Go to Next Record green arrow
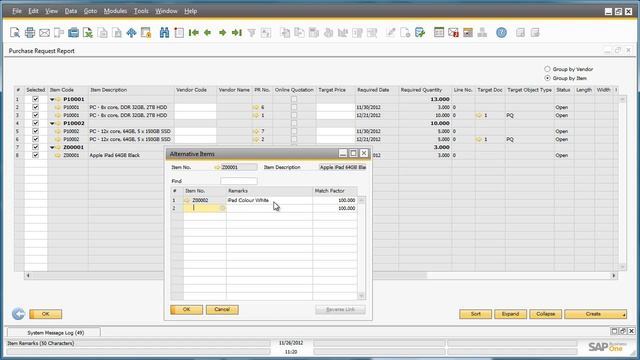The width and height of the screenshot is (640, 360). (222, 33)
